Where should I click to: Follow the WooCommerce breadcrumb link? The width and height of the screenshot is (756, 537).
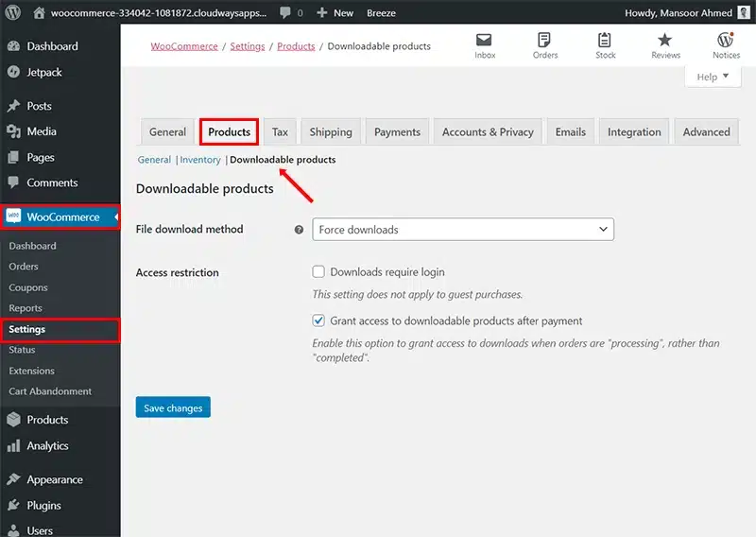click(184, 46)
